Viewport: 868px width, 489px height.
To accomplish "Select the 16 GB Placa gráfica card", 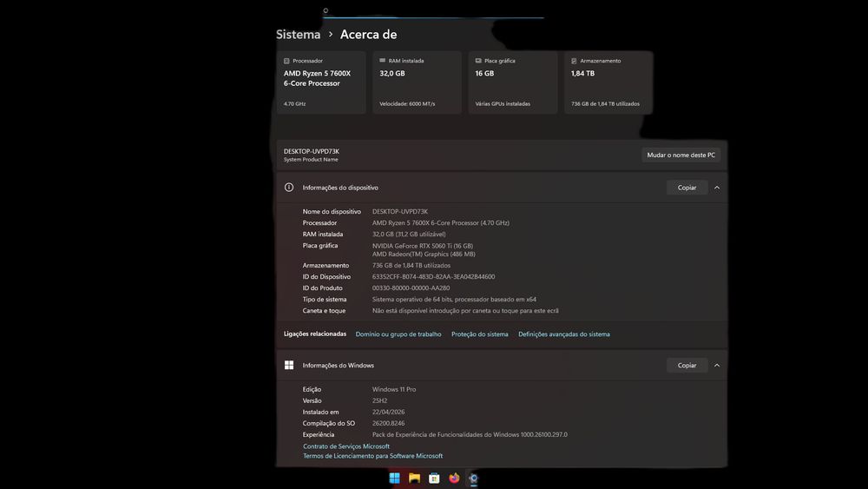I will (x=513, y=83).
